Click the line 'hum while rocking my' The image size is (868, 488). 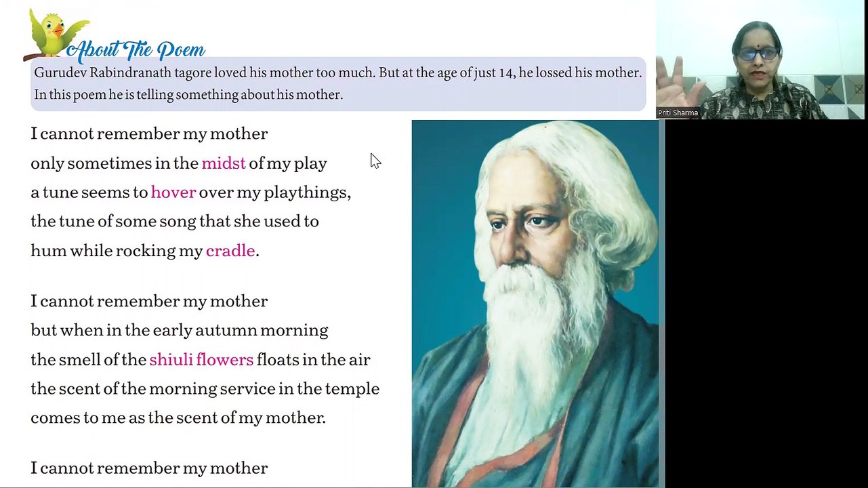pos(145,251)
